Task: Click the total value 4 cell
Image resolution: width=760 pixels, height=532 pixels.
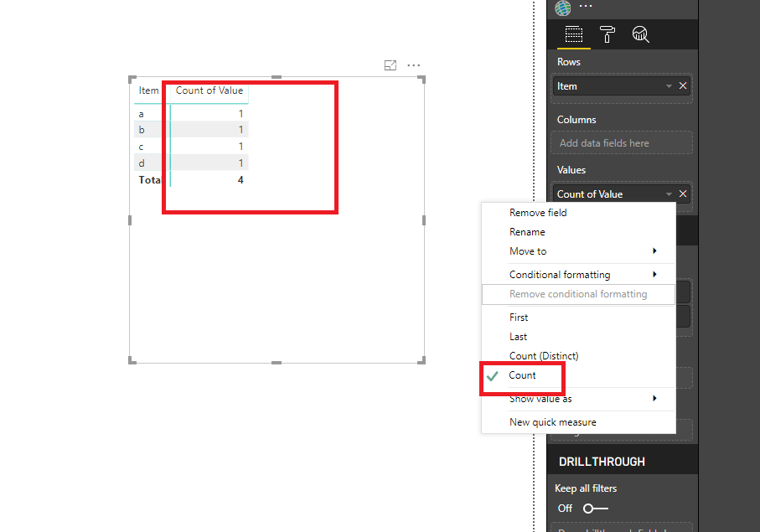Action: [240, 180]
